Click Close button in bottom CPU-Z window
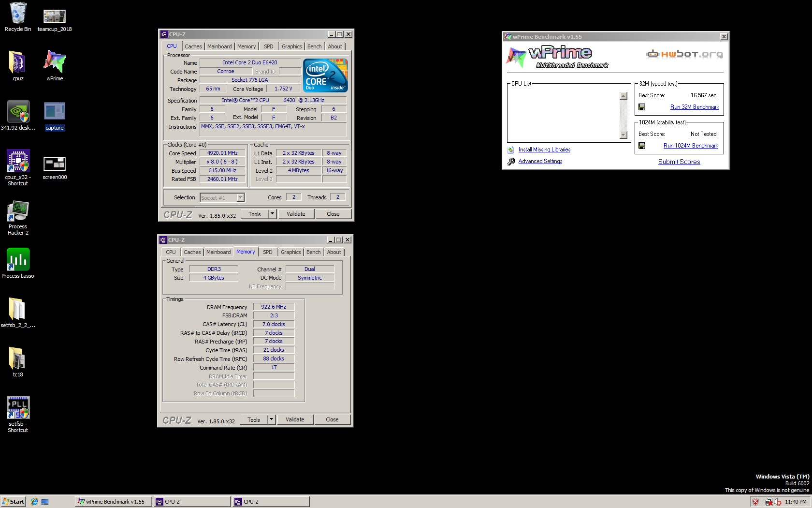812x508 pixels. click(332, 419)
